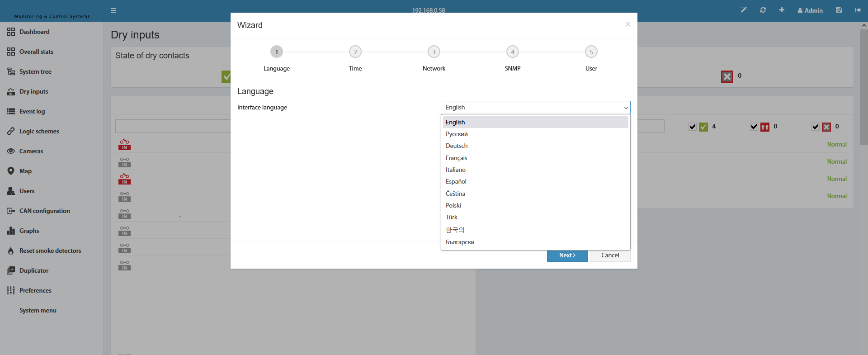Viewport: 868px width, 355px height.
Task: Click the plus icon in top bar
Action: click(x=782, y=10)
